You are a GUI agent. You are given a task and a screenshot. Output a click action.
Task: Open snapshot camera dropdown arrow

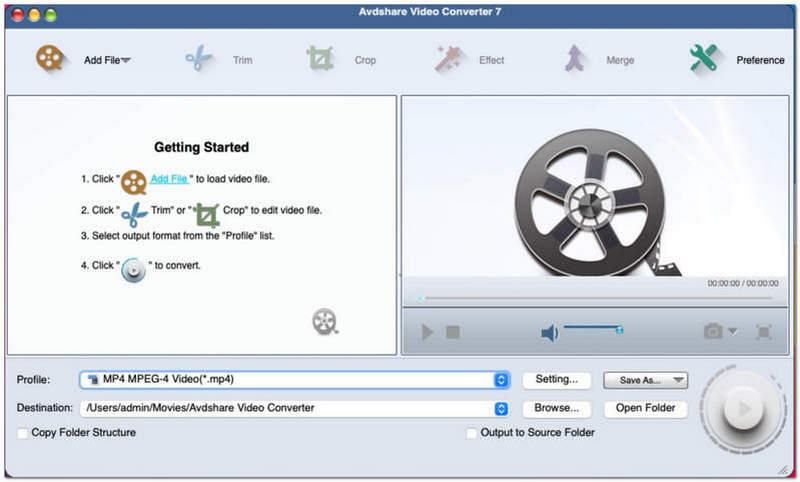coord(733,332)
